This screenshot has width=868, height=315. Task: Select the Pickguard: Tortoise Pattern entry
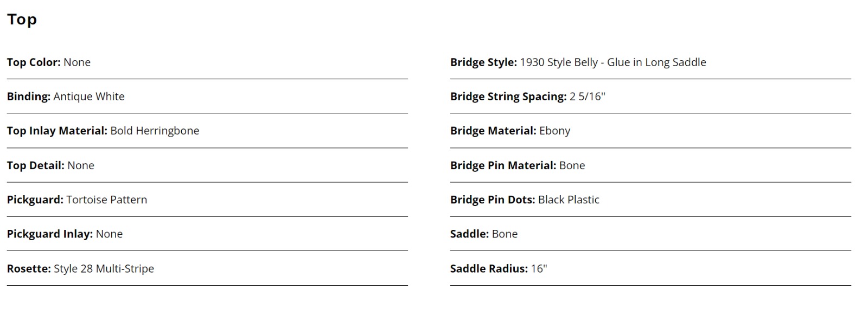[x=207, y=200]
